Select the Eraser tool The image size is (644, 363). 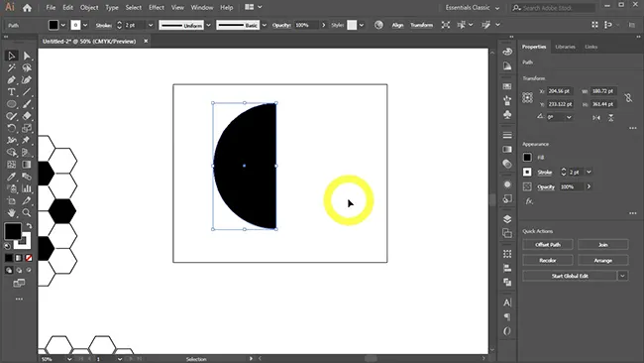click(27, 116)
